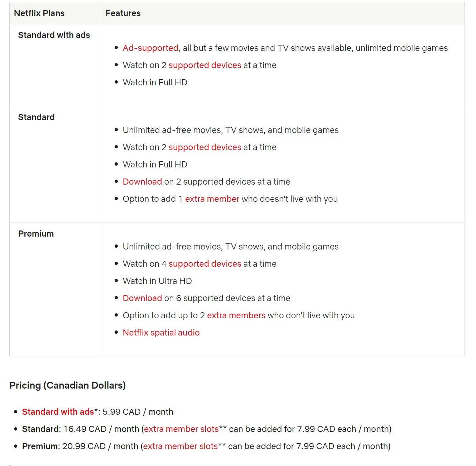Select the Standard with ads plan name cell
This screenshot has height=466, width=476.
(x=54, y=35)
